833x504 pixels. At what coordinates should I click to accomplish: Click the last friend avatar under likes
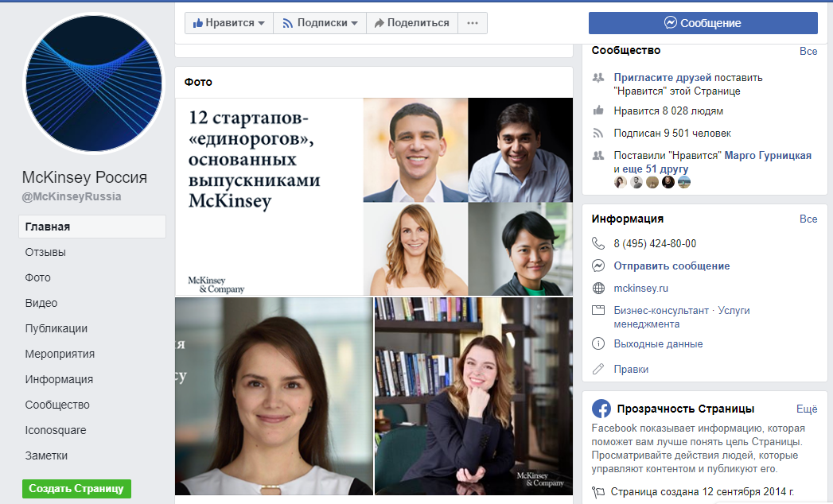click(x=684, y=182)
